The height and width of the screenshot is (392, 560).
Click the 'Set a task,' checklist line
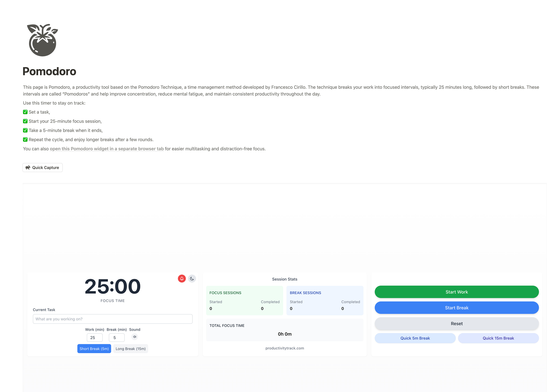click(x=37, y=112)
